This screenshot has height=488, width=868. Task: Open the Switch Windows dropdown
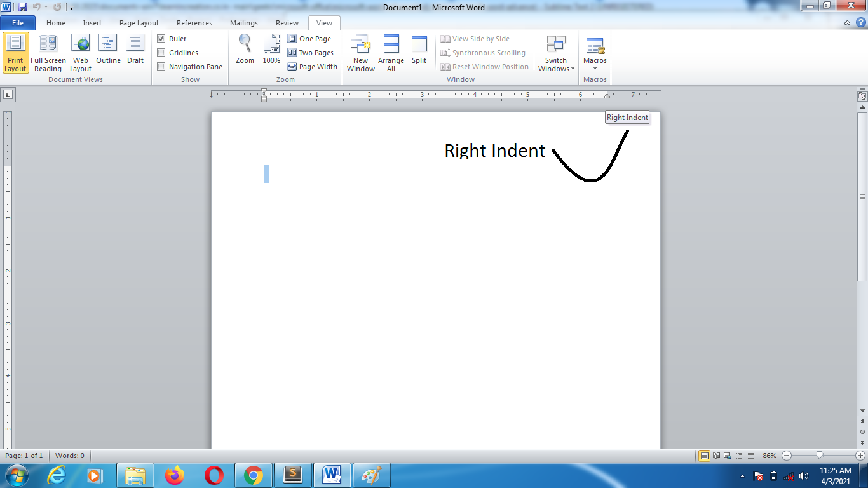click(555, 53)
